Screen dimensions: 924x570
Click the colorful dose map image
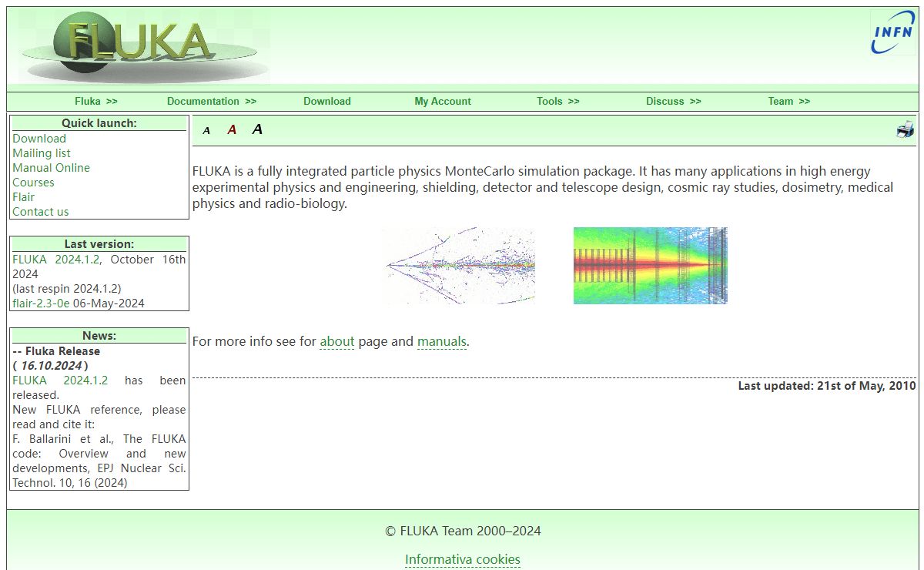(651, 266)
